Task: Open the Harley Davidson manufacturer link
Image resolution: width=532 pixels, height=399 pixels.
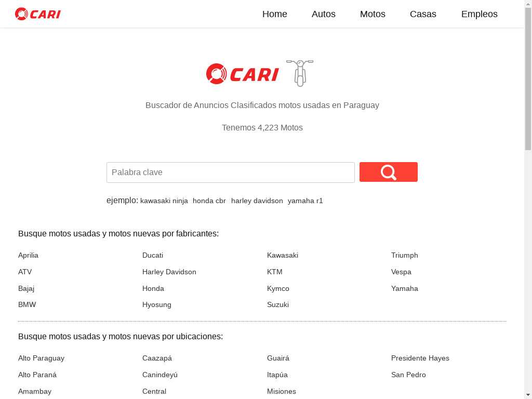Action: 169,272
